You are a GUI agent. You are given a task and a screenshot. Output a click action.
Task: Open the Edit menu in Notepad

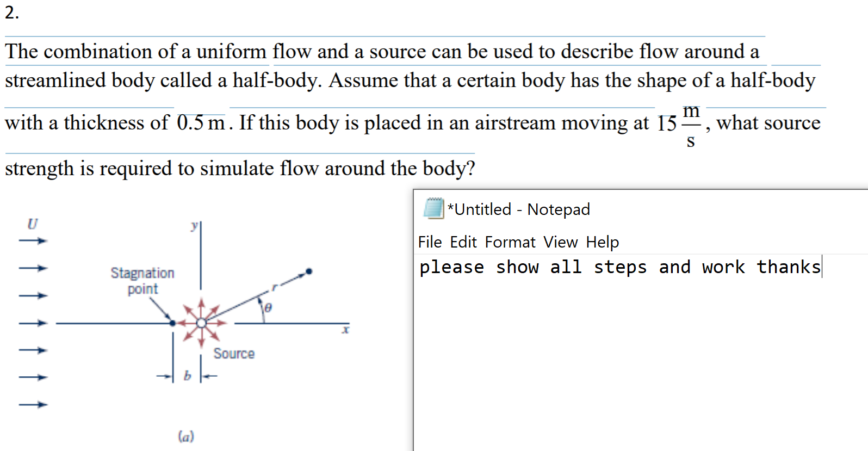(465, 242)
